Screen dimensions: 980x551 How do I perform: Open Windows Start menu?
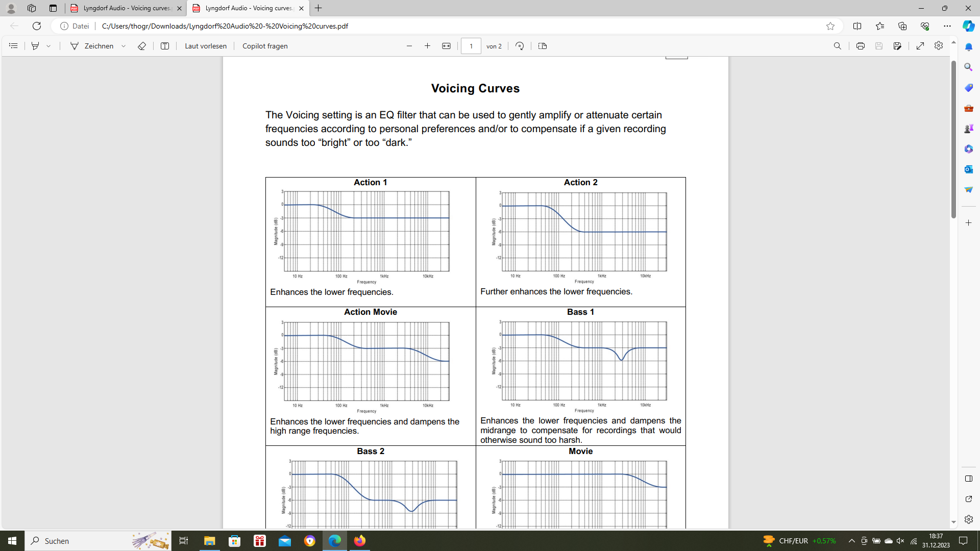(12, 541)
